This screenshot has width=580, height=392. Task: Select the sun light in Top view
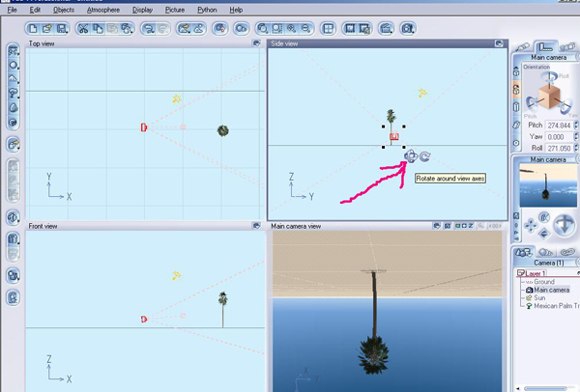(177, 98)
